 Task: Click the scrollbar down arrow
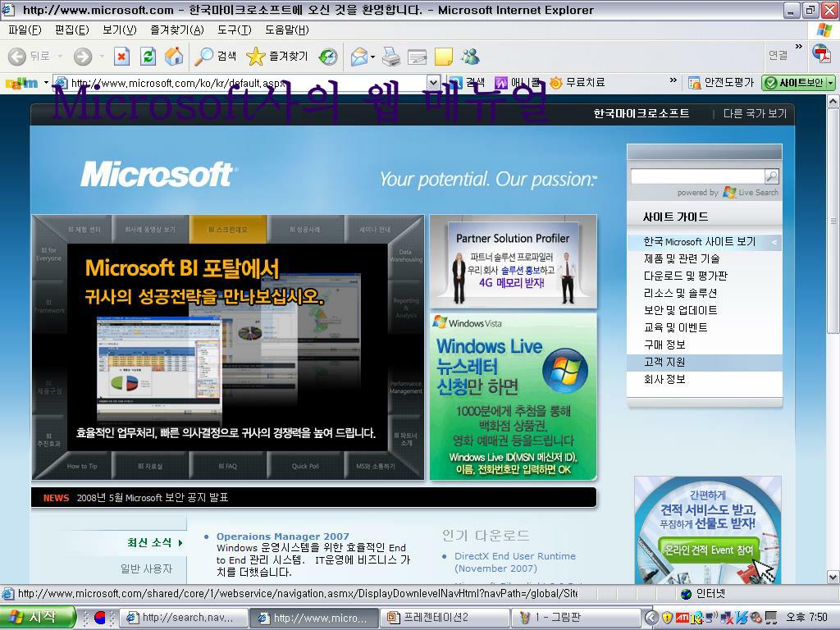(x=833, y=577)
